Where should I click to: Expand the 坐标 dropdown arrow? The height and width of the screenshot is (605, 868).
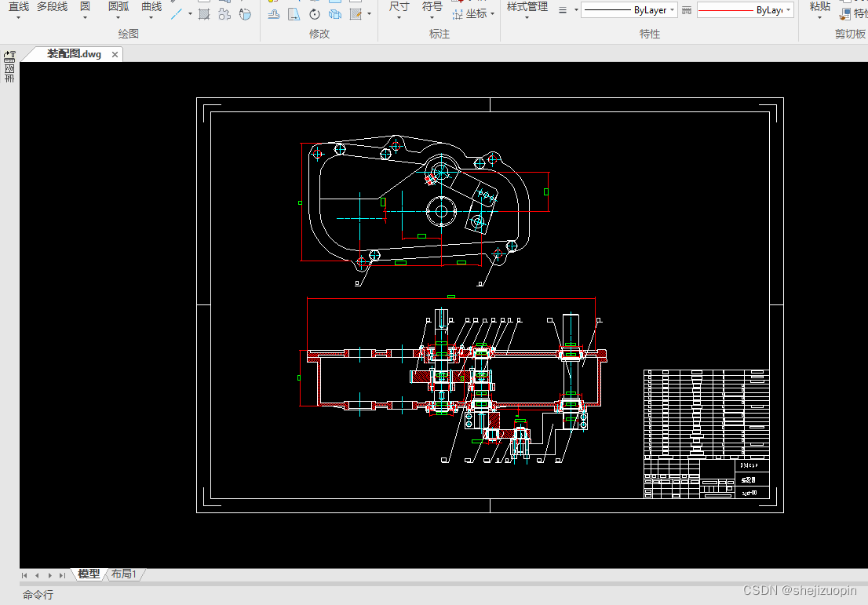[492, 14]
